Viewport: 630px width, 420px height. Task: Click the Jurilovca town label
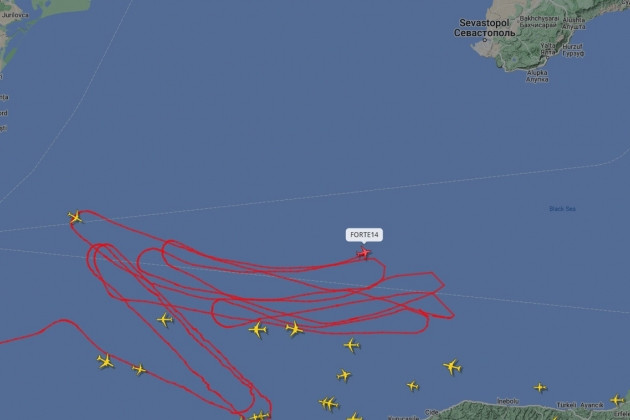point(15,15)
